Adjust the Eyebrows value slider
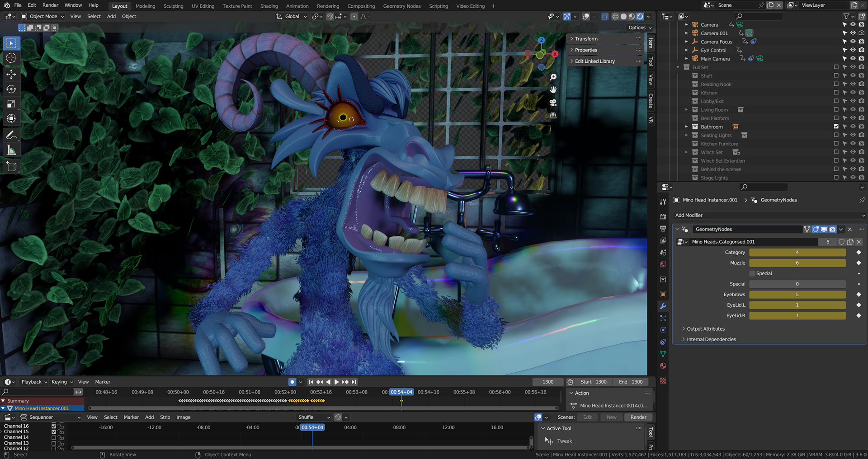 point(797,295)
